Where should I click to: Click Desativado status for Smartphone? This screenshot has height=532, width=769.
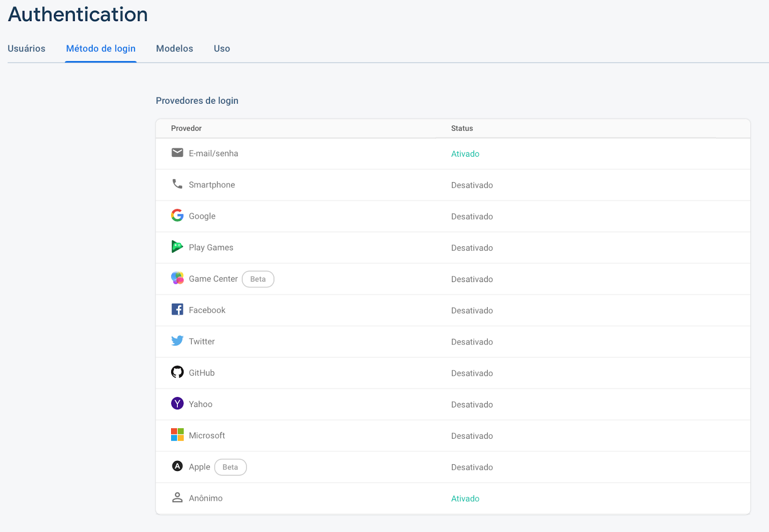pyautogui.click(x=472, y=185)
